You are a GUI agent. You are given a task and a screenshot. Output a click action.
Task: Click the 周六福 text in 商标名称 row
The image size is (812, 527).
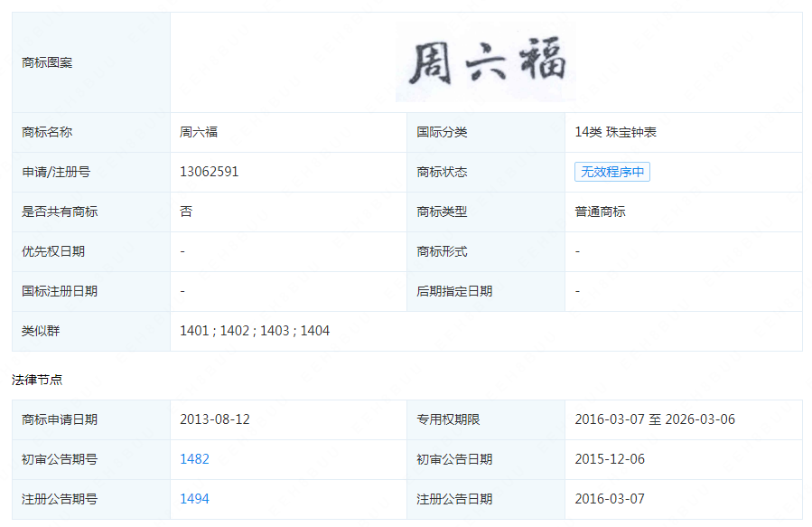tap(199, 132)
